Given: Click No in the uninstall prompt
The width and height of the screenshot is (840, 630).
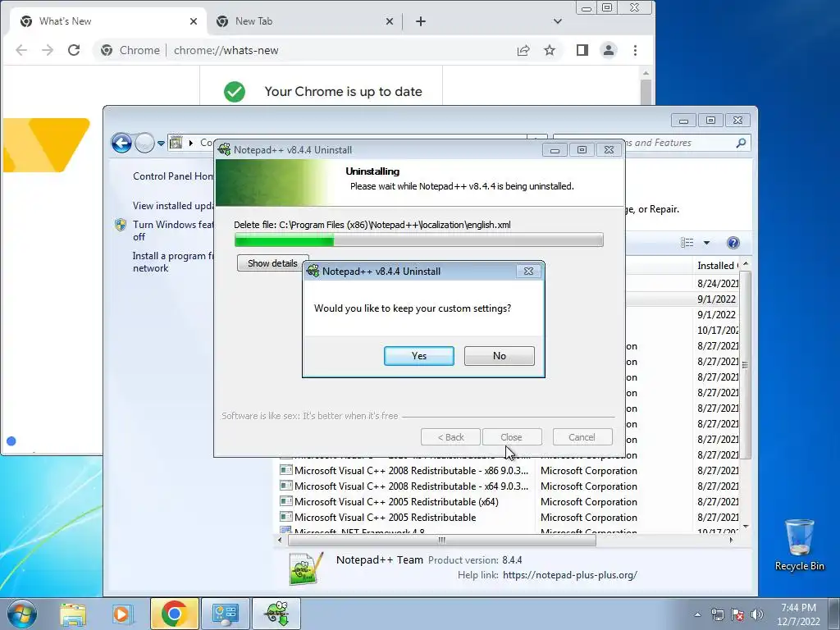Looking at the screenshot, I should [x=500, y=356].
